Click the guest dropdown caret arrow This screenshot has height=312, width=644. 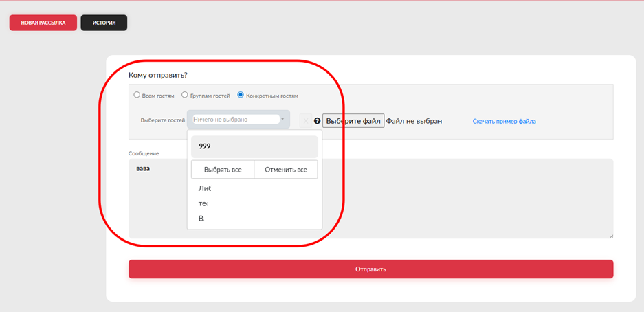point(282,120)
